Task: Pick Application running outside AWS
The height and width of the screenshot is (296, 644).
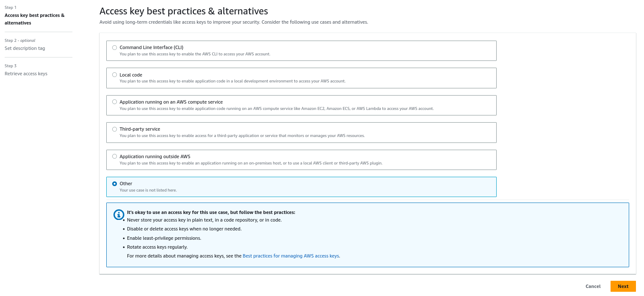Action: (114, 156)
